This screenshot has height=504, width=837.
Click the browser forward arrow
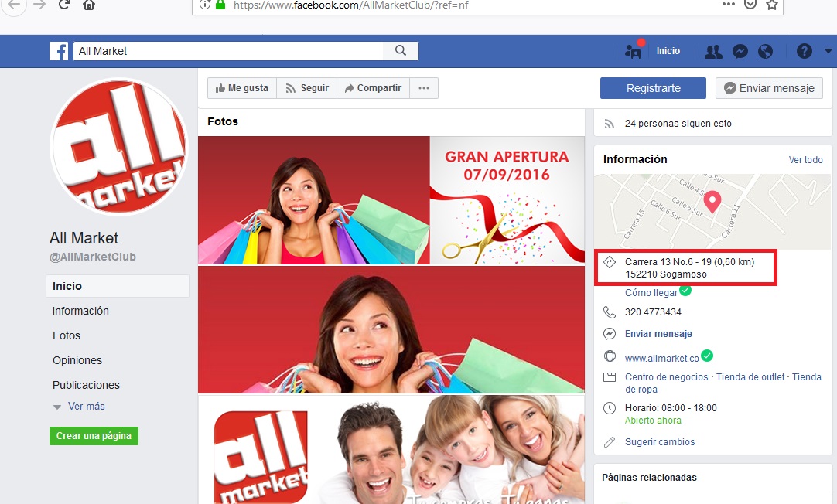pyautogui.click(x=39, y=5)
